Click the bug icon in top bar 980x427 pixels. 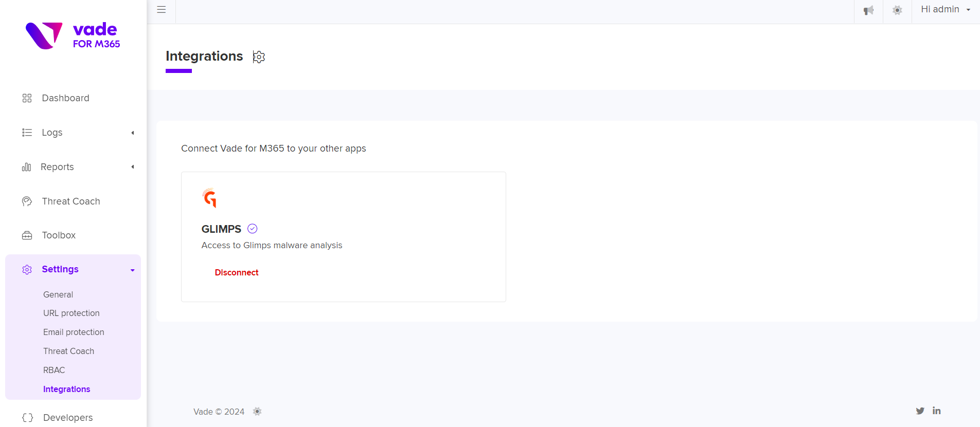[x=897, y=10]
